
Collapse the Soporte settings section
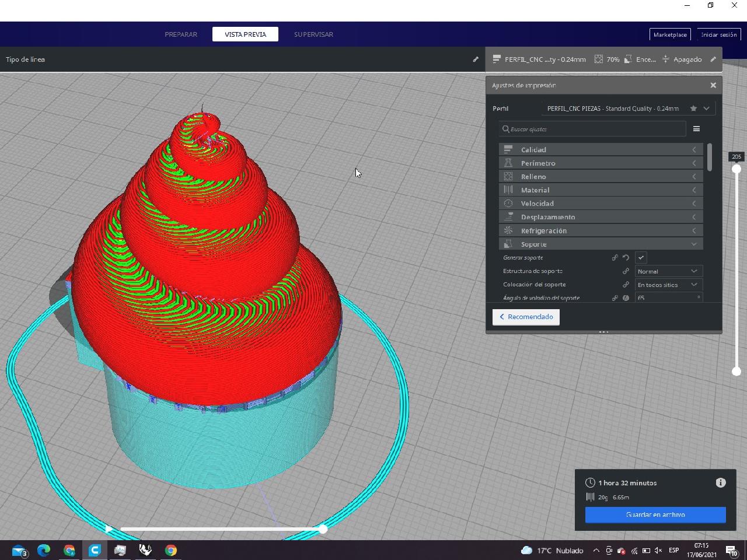click(x=601, y=244)
